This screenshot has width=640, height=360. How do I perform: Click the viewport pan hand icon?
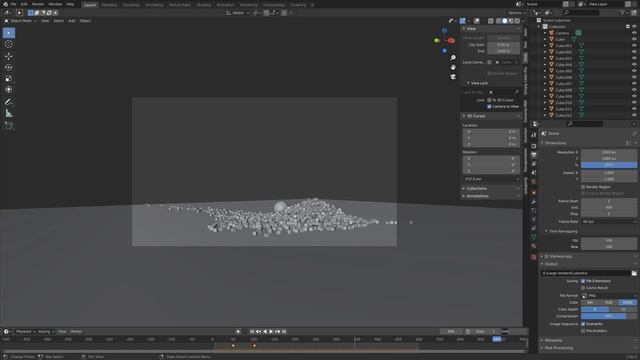[453, 67]
